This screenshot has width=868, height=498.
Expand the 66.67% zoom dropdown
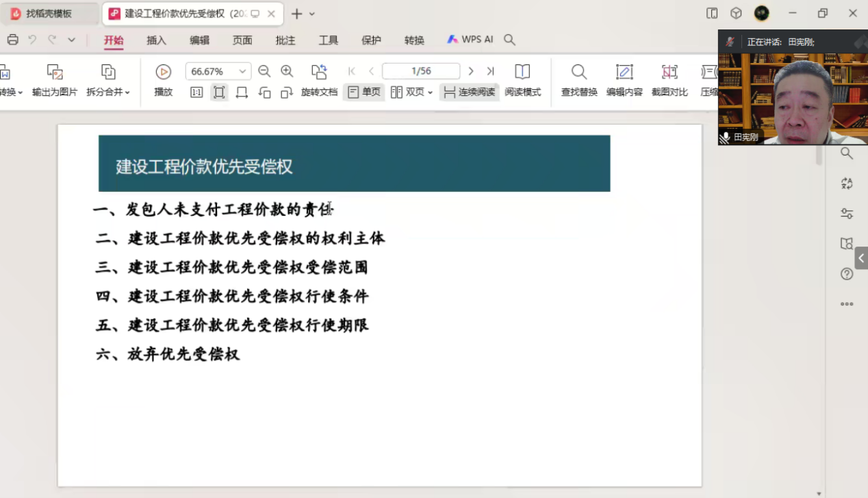(242, 71)
